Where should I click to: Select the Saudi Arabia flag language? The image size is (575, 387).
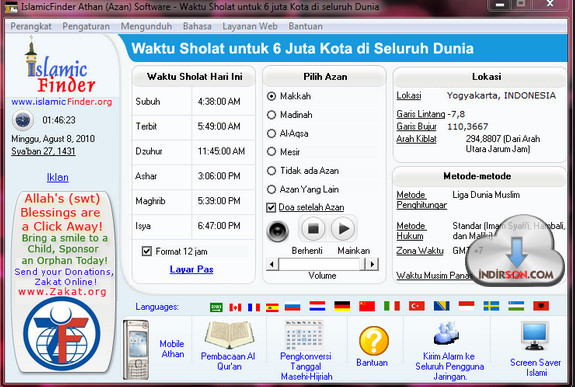(216, 307)
